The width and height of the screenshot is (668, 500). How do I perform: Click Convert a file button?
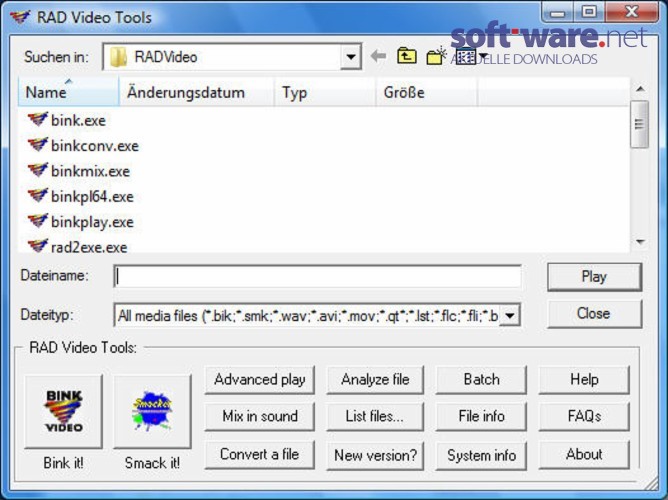coord(259,454)
